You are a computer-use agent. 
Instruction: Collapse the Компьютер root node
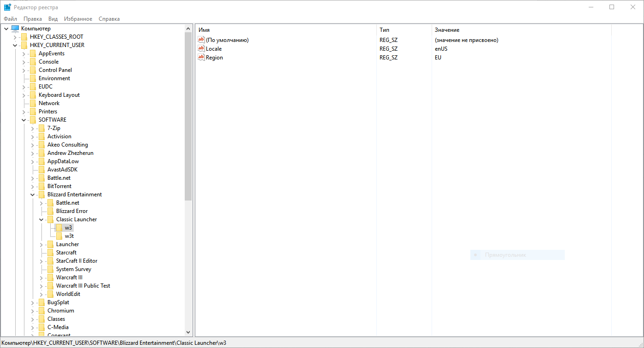point(6,29)
